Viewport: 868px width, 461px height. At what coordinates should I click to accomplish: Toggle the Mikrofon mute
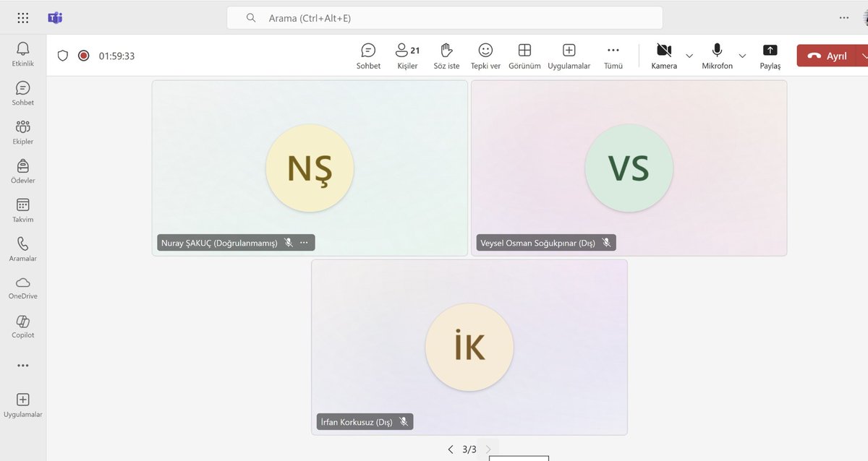click(x=717, y=56)
